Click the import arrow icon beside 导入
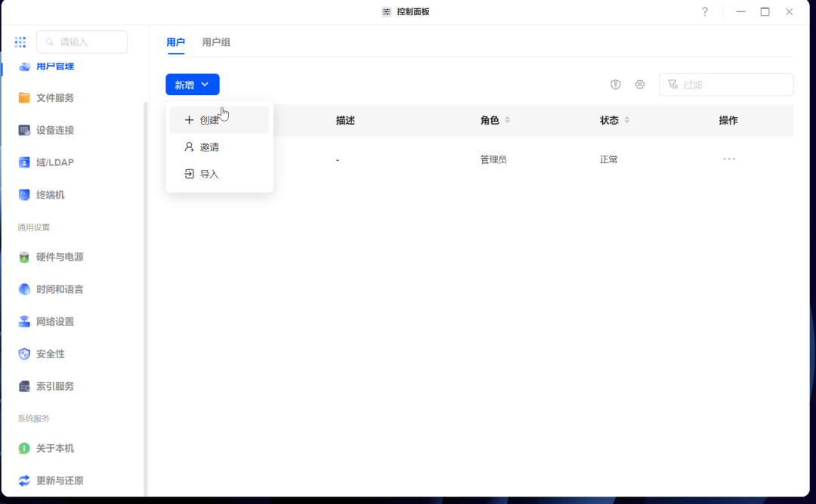 [189, 175]
